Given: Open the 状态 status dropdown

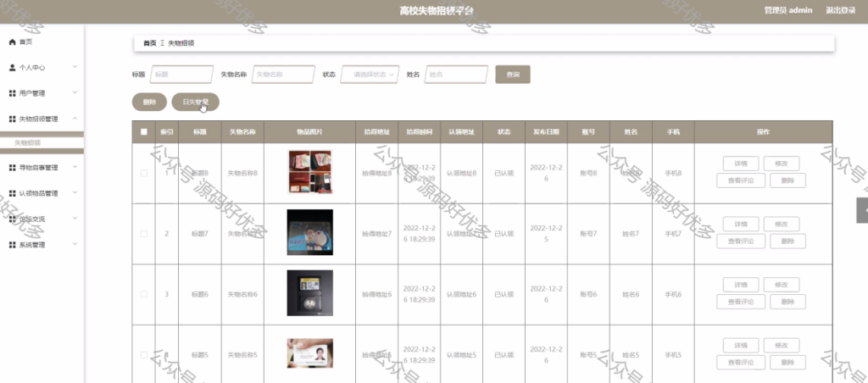Looking at the screenshot, I should 370,75.
